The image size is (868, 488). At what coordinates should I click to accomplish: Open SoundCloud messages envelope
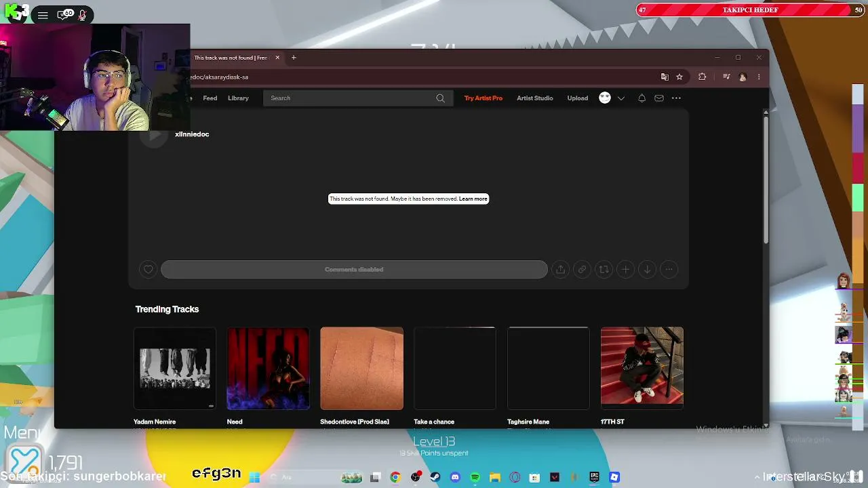658,98
